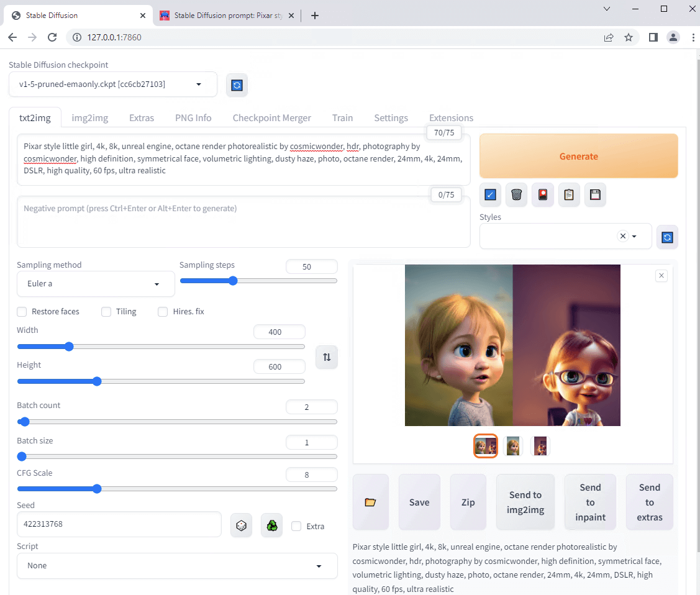Expand the checkpoint selection dropdown
The height and width of the screenshot is (595, 700).
[113, 84]
